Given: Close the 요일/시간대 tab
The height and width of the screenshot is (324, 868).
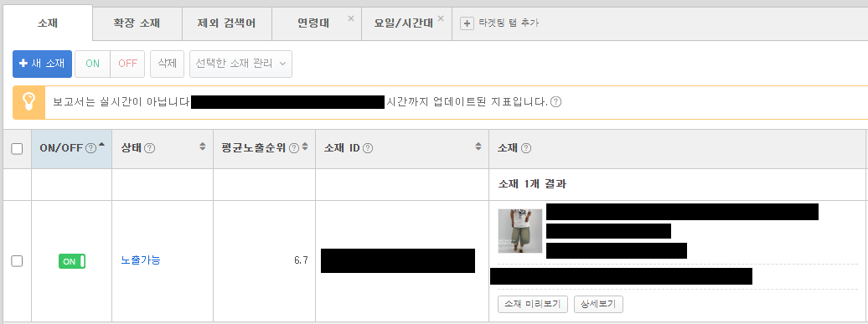Looking at the screenshot, I should tap(441, 18).
